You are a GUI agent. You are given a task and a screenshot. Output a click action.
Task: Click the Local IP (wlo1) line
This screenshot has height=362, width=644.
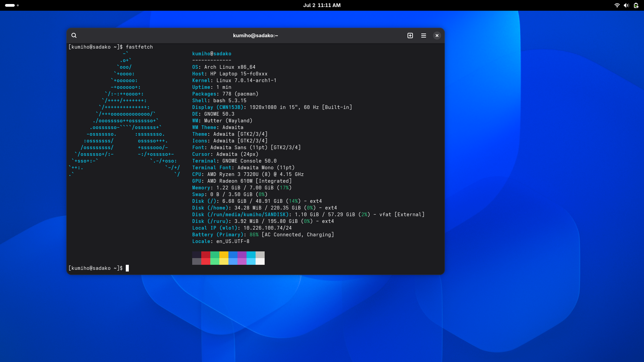tap(242, 228)
